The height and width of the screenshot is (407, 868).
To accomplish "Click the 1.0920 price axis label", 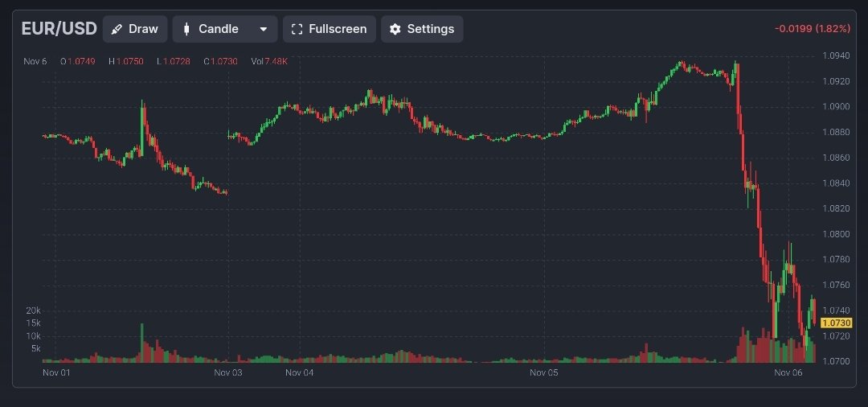I will 836,81.
